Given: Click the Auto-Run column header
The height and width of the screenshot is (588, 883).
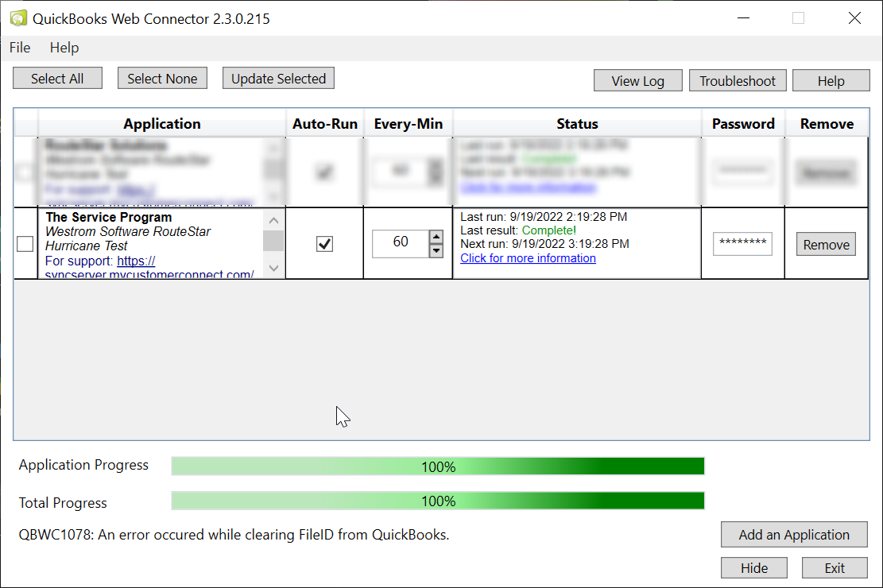Looking at the screenshot, I should point(325,124).
